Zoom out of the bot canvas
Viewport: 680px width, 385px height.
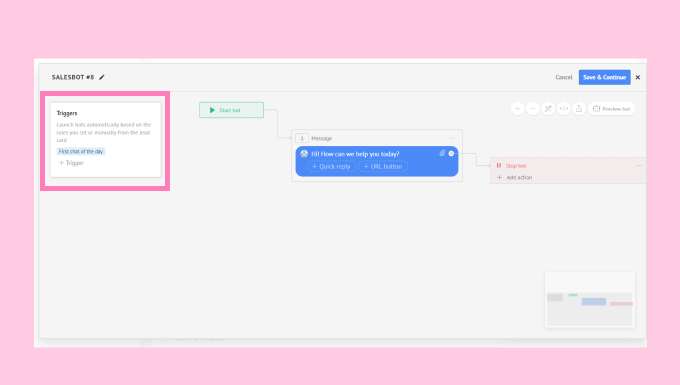pos(533,109)
